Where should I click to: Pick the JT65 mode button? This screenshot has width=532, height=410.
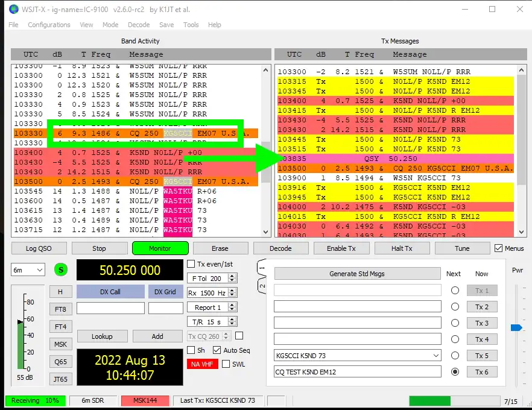point(60,379)
